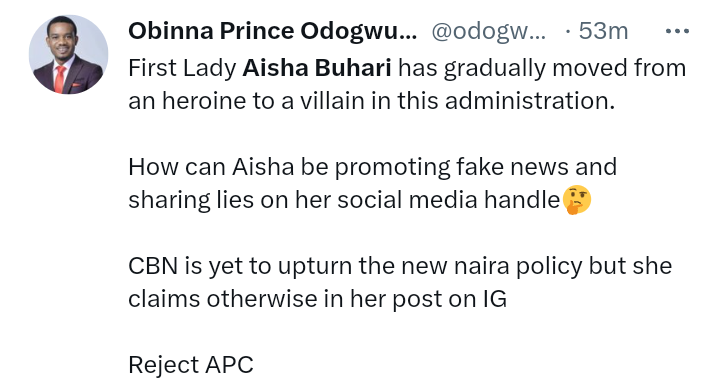Select the bold Aisha Buhari name
This screenshot has height=392, width=720.
(317, 68)
